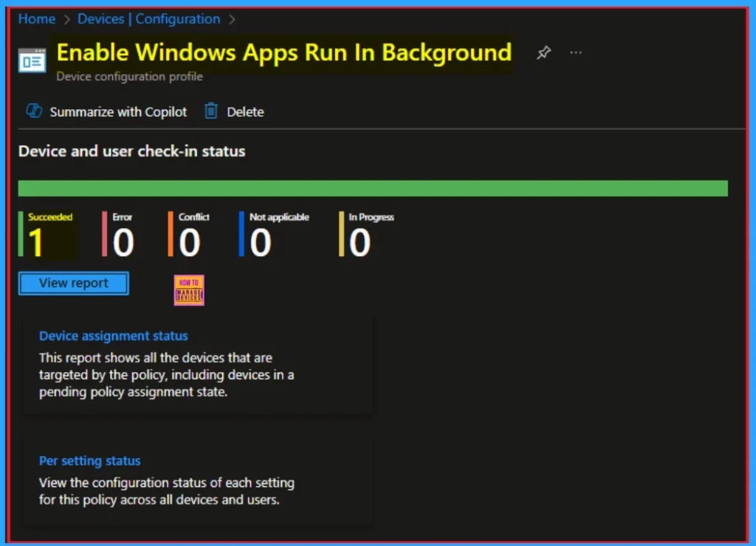Select the In Progress count value
Screen dimensions: 756x546
point(360,243)
